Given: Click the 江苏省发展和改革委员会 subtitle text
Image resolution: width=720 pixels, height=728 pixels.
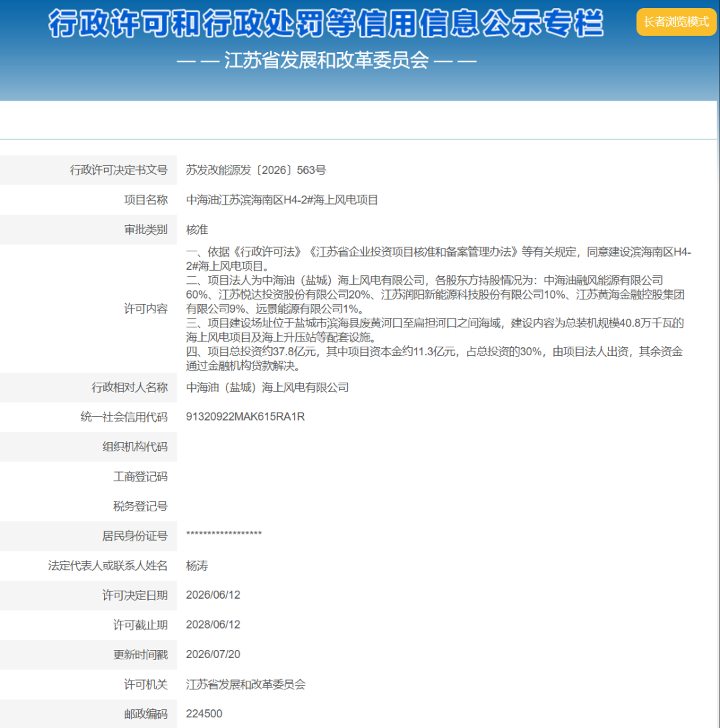Looking at the screenshot, I should click(327, 61).
